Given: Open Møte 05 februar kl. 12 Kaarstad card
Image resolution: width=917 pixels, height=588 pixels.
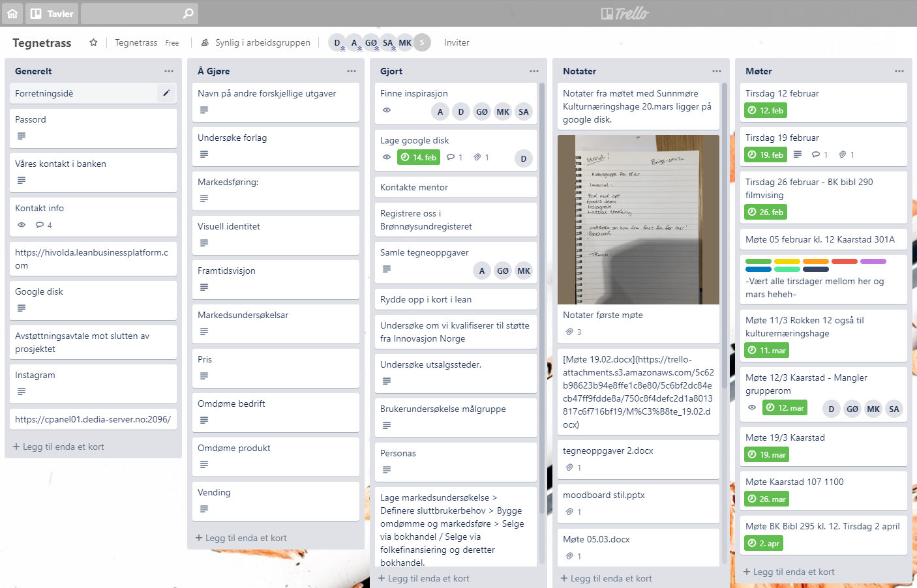Looking at the screenshot, I should pos(824,239).
